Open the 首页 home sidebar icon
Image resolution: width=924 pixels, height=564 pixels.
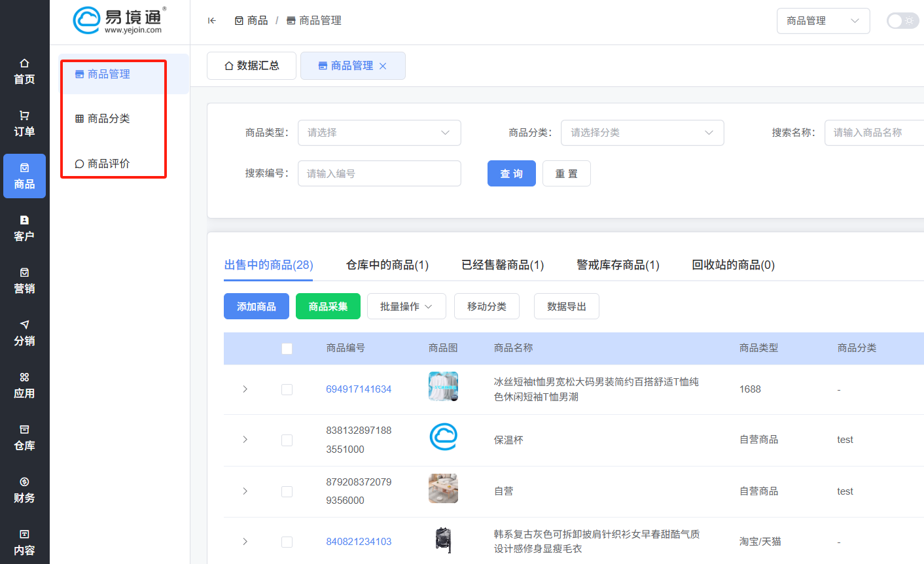[24, 63]
